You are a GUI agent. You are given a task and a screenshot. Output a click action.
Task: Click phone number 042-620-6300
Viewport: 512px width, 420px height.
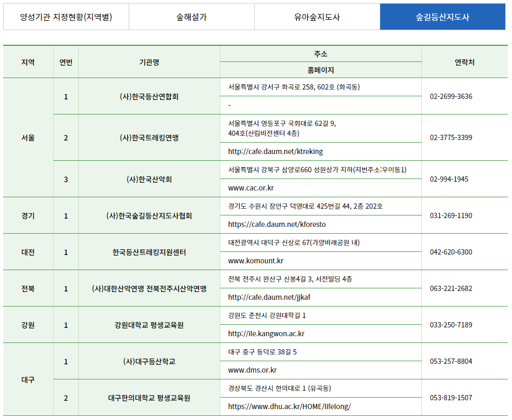451,252
